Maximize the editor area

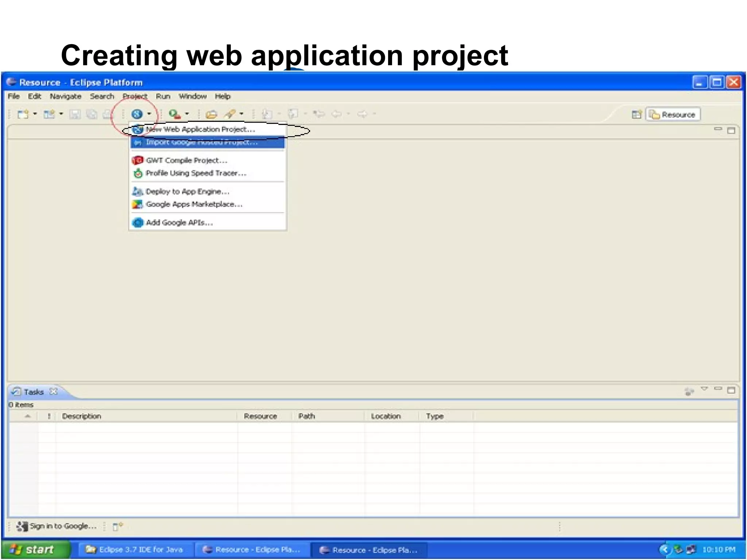click(731, 131)
